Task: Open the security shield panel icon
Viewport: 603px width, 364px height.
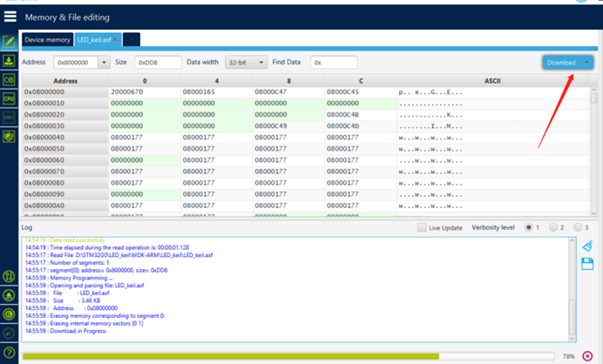Action: [x=9, y=136]
